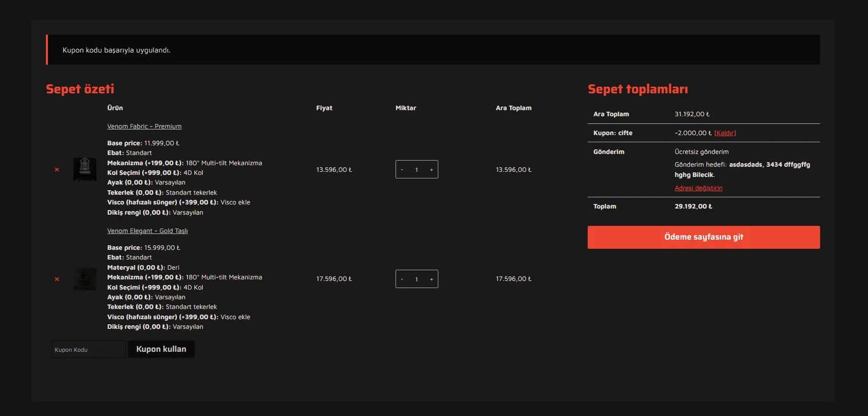The height and width of the screenshot is (416, 868).
Task: Click the quantity field for Venom Fabric
Action: [x=416, y=170]
